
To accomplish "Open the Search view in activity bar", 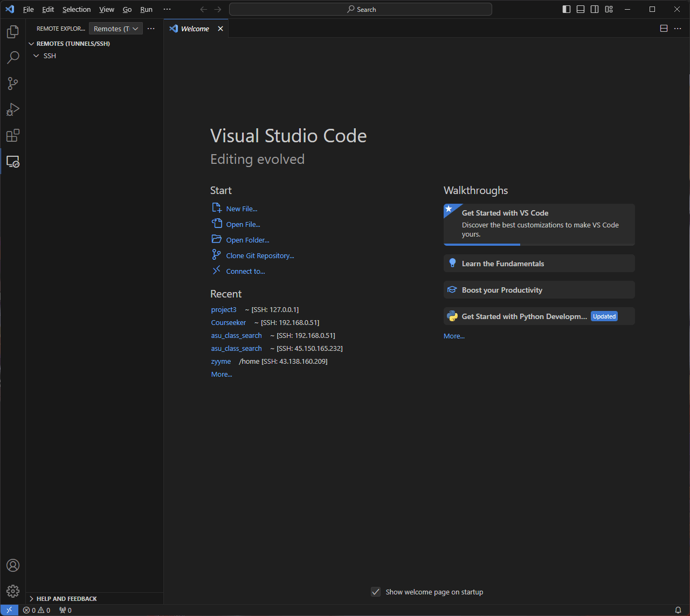I will (x=13, y=58).
